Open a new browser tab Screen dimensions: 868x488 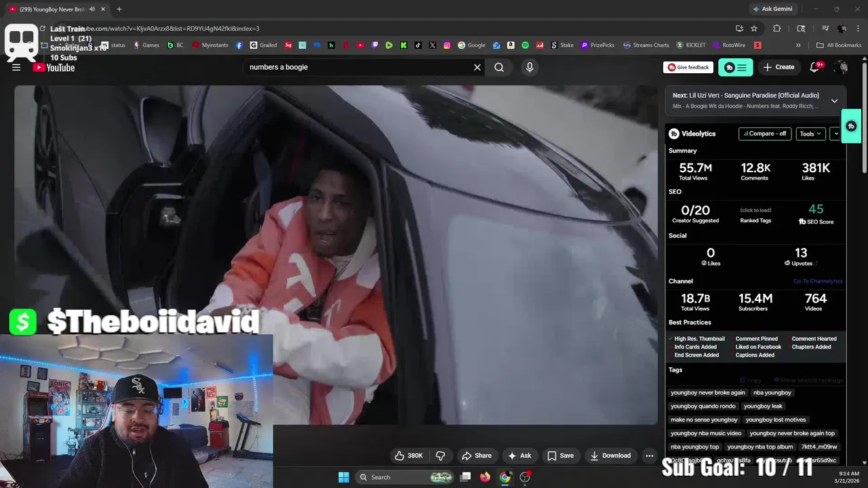click(119, 9)
